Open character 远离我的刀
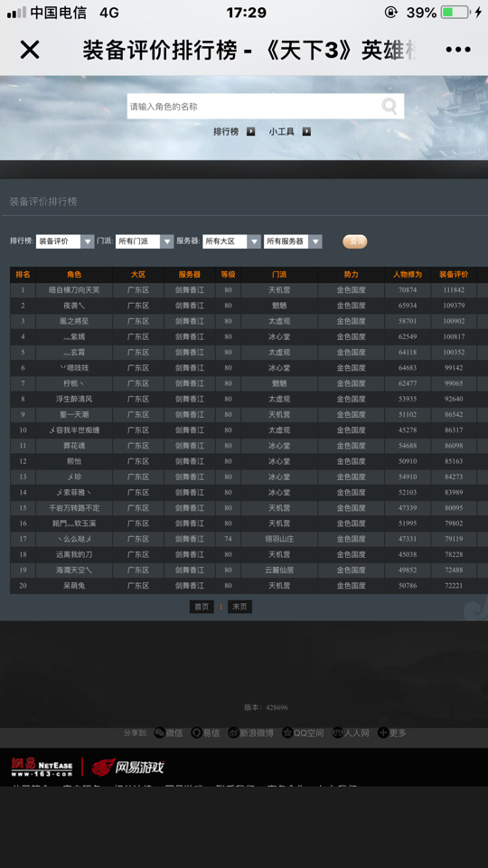This screenshot has width=488, height=868. point(74,554)
